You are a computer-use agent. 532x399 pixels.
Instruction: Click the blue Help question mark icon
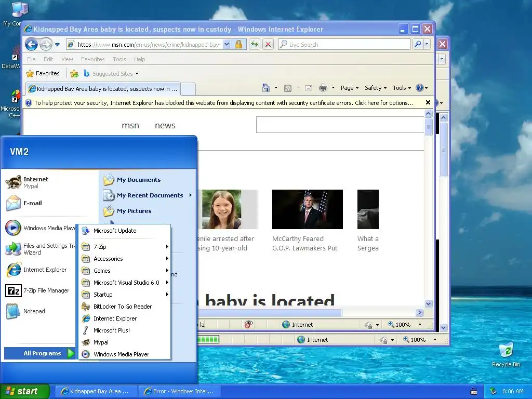[x=420, y=88]
